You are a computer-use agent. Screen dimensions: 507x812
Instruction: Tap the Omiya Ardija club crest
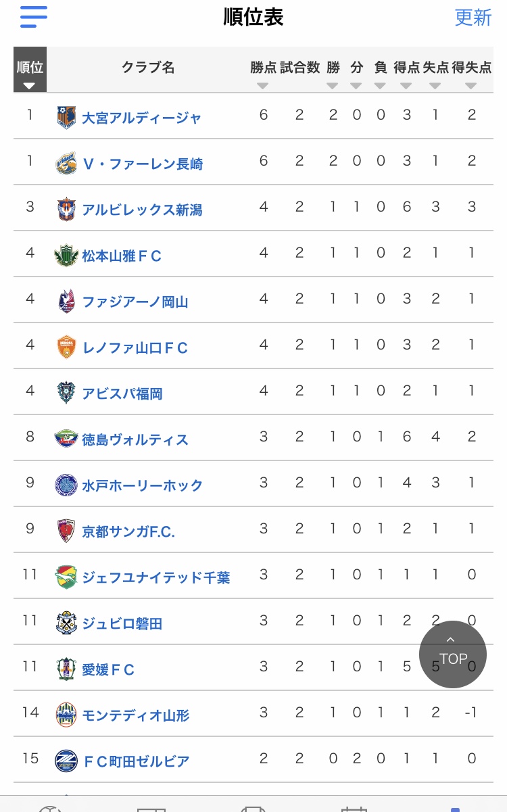click(66, 118)
